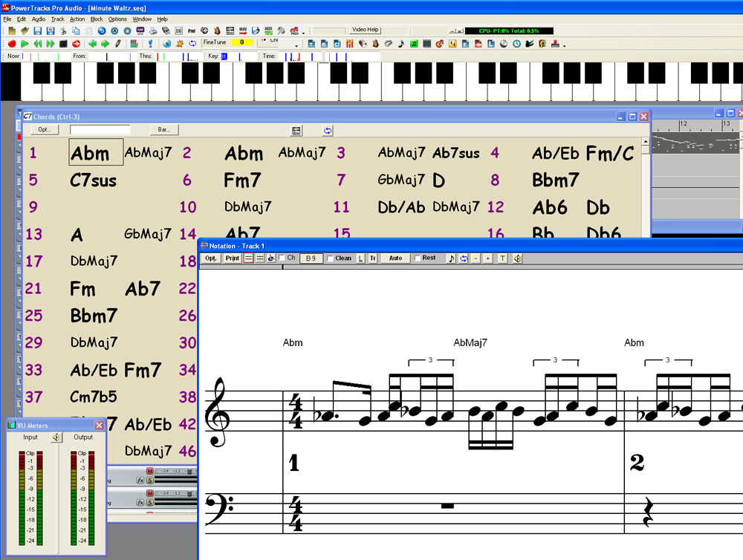The image size is (743, 560).
Task: Click the Print button in Notation window
Action: [x=232, y=258]
